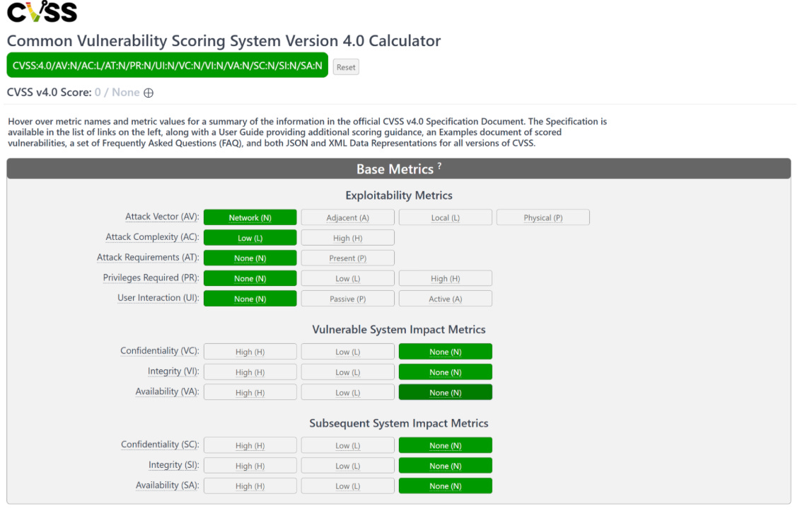
Task: Click the Privileges Required (PR) metric label
Action: coord(151,277)
